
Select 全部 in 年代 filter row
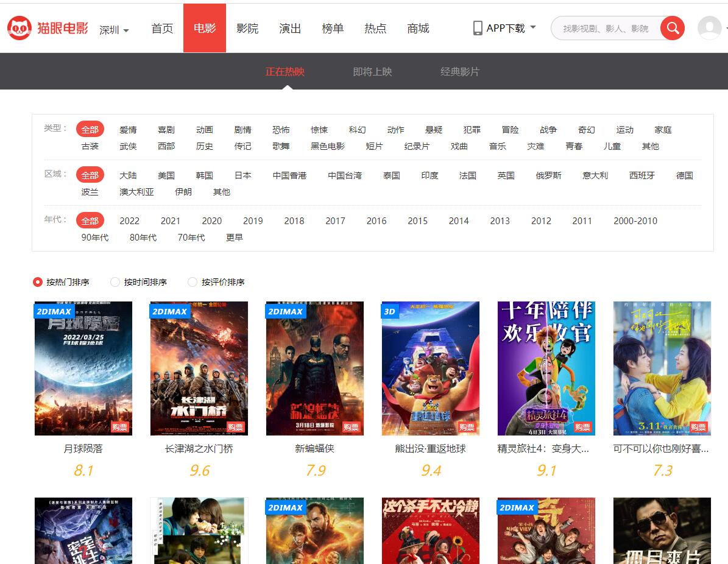point(90,220)
